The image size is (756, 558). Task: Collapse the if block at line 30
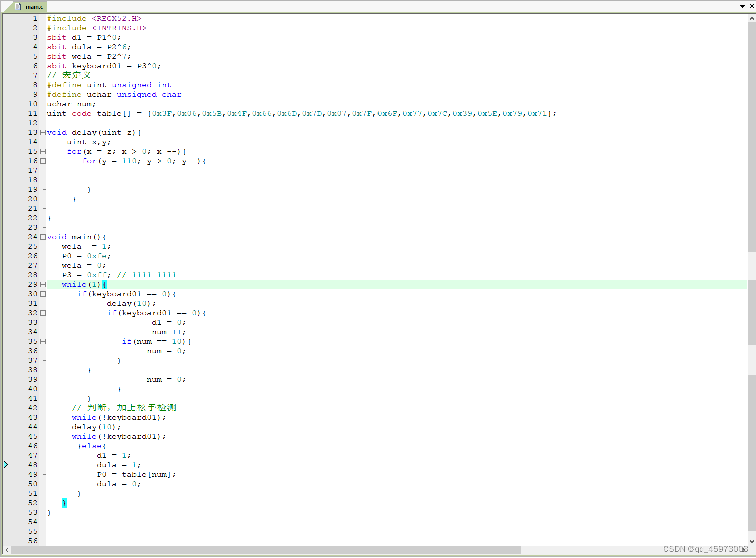43,294
